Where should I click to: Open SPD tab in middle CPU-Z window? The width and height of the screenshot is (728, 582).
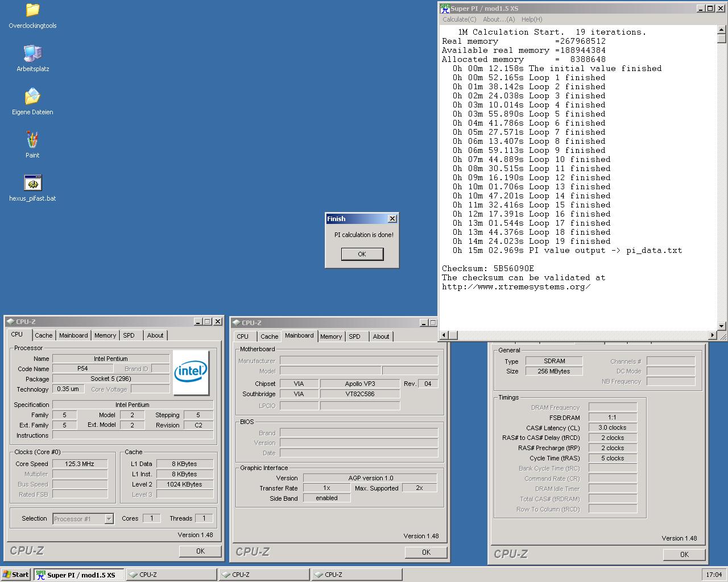(x=355, y=336)
